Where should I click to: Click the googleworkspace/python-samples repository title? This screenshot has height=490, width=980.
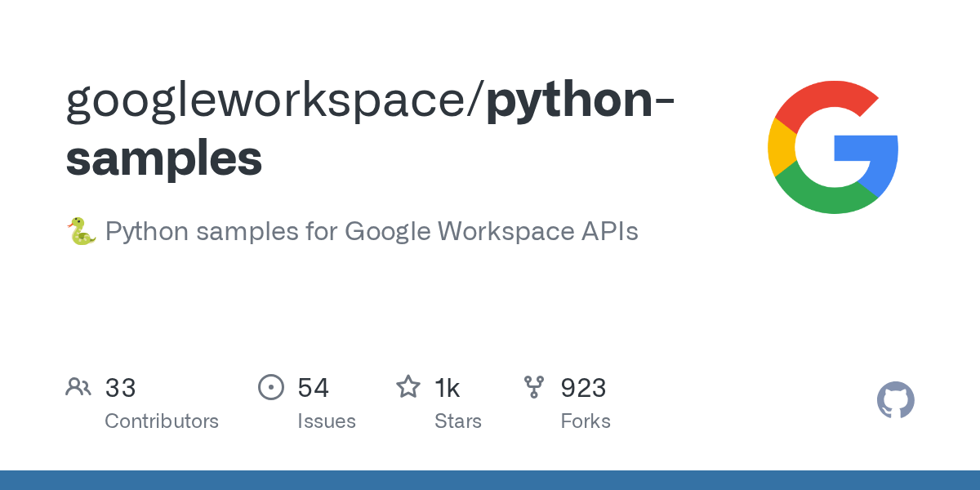click(x=371, y=130)
